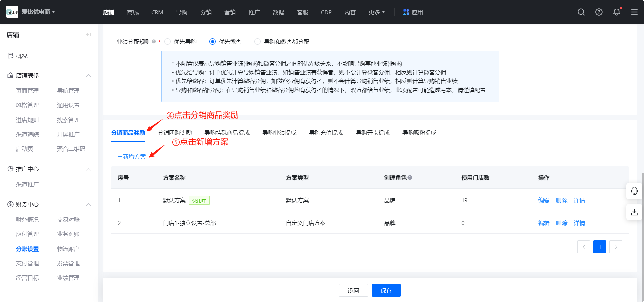The width and height of the screenshot is (644, 302).
Task: Select the 分销商品奖励 tab
Action: 128,133
